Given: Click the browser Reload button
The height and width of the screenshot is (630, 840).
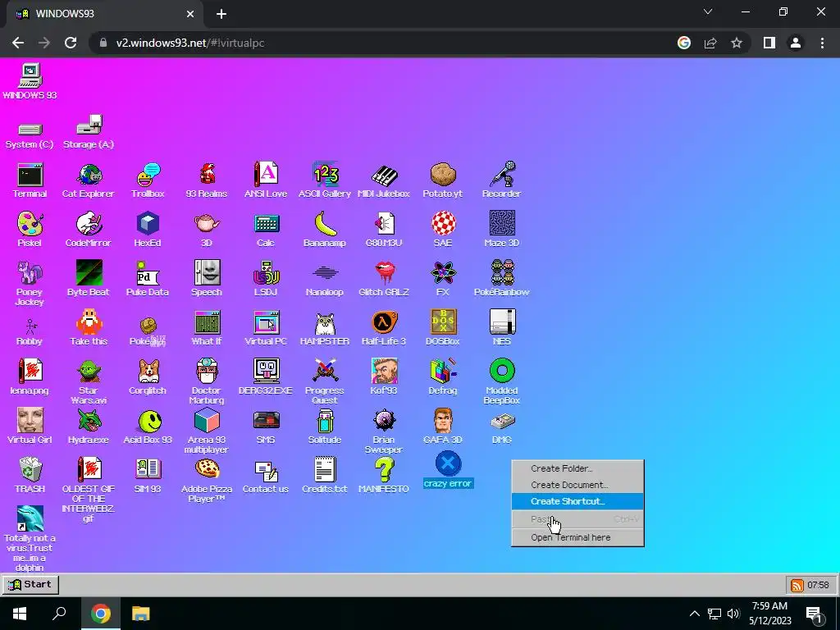Looking at the screenshot, I should point(71,43).
